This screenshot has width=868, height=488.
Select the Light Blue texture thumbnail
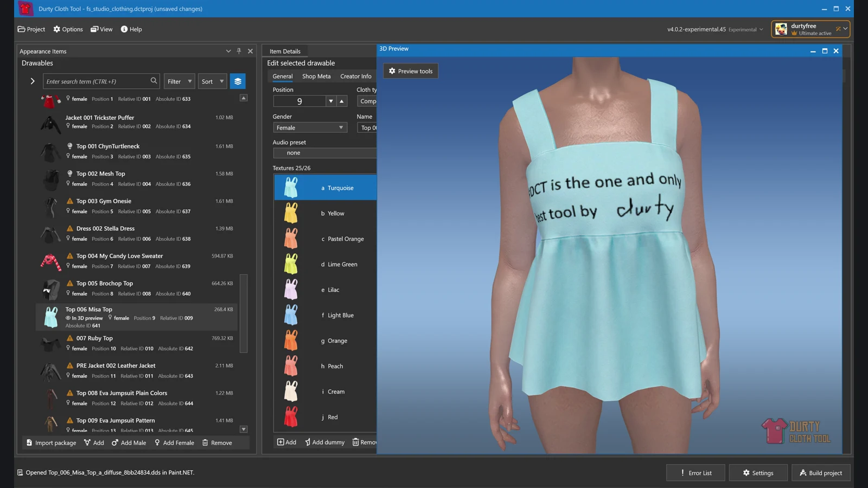(291, 315)
